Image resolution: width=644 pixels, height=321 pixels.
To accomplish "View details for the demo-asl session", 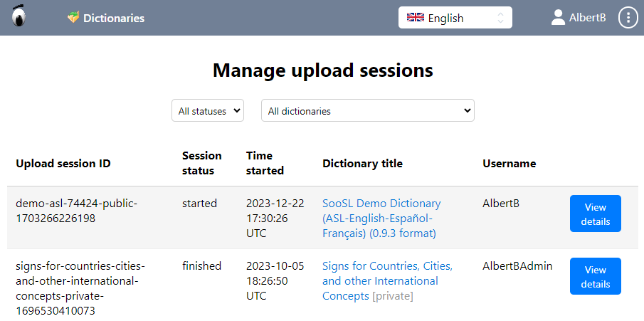I will pyautogui.click(x=595, y=214).
